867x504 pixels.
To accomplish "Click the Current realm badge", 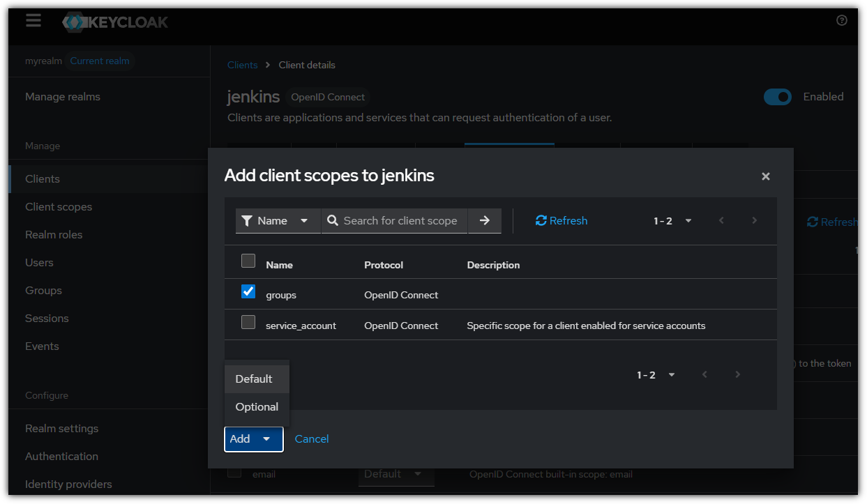I will 100,61.
